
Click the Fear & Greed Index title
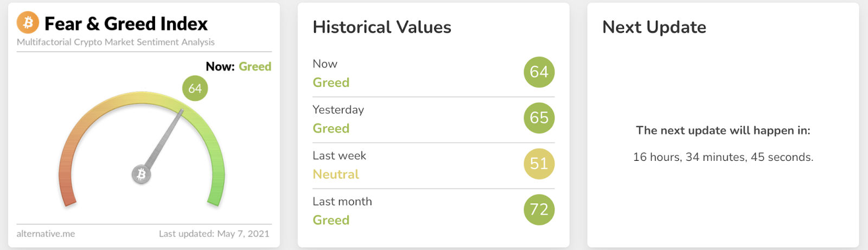[x=126, y=24]
